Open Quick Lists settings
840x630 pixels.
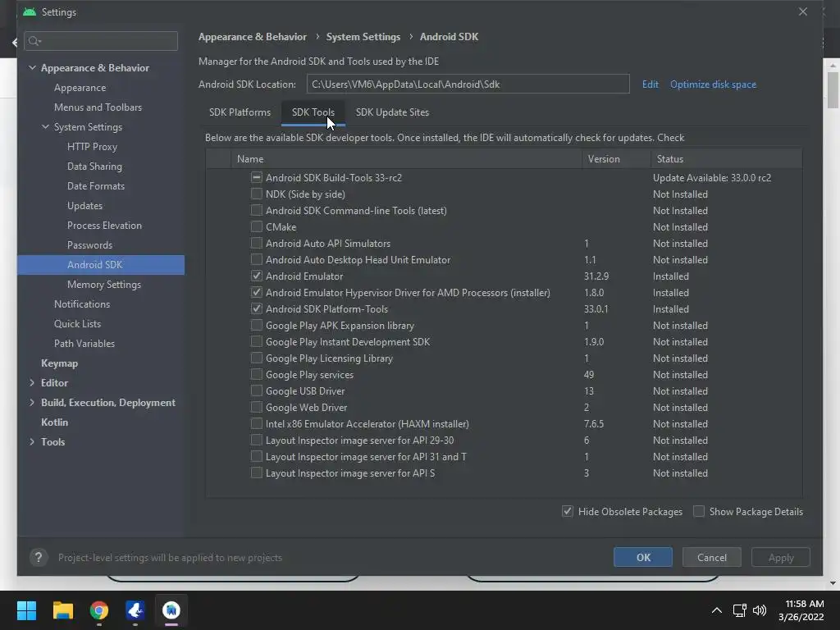point(77,323)
